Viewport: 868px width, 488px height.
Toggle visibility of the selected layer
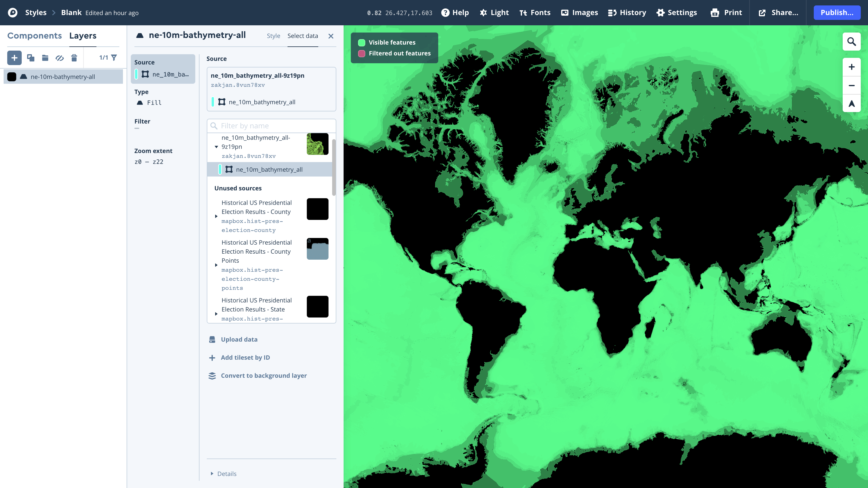(60, 58)
